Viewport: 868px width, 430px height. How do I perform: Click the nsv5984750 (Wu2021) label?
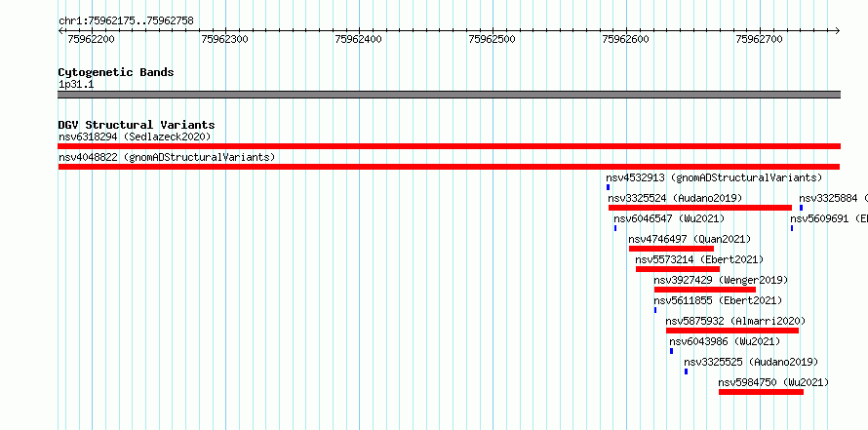pos(773,382)
